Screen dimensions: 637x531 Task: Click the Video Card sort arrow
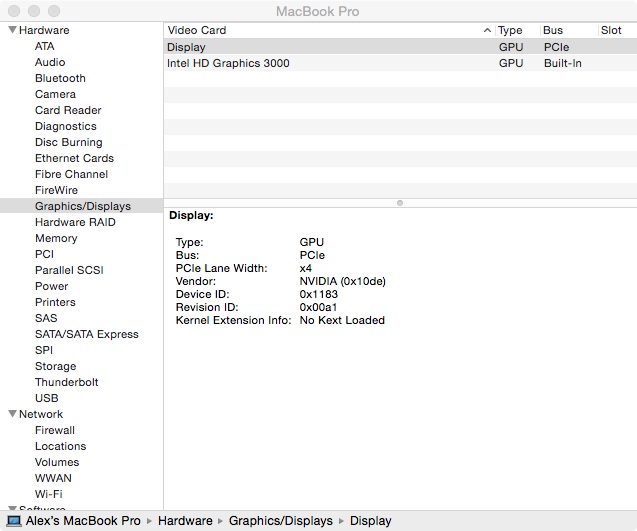pyautogui.click(x=487, y=30)
